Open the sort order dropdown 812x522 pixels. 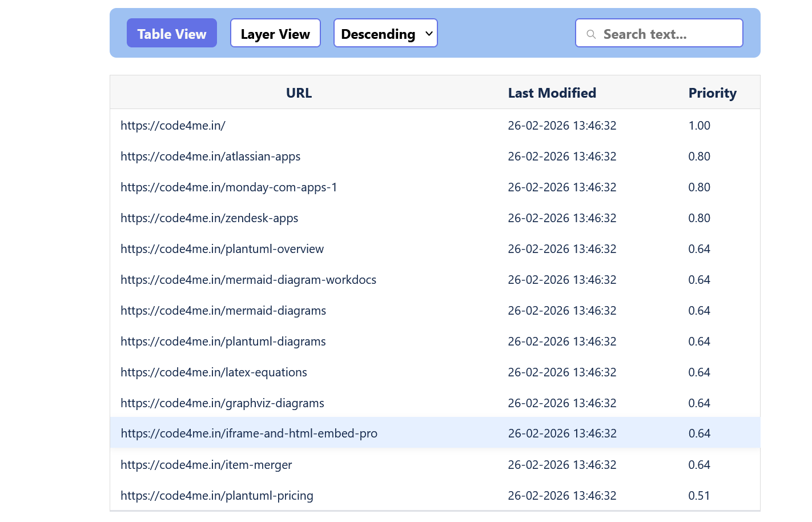(x=385, y=33)
